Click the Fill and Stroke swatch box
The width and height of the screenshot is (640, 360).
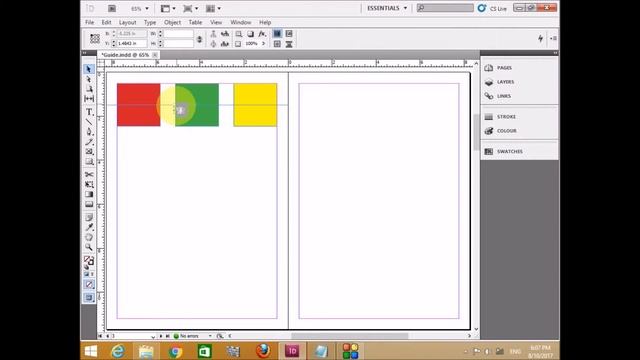(x=89, y=260)
